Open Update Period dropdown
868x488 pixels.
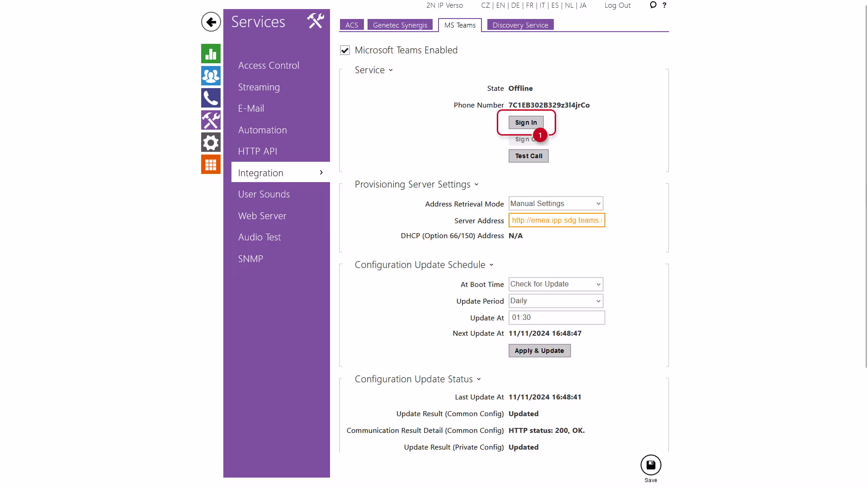[556, 301]
